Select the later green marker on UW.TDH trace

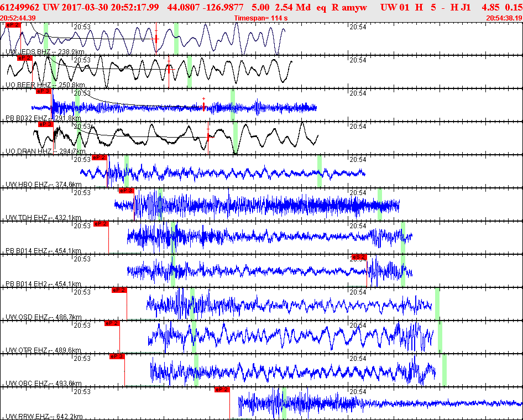pyautogui.click(x=380, y=204)
